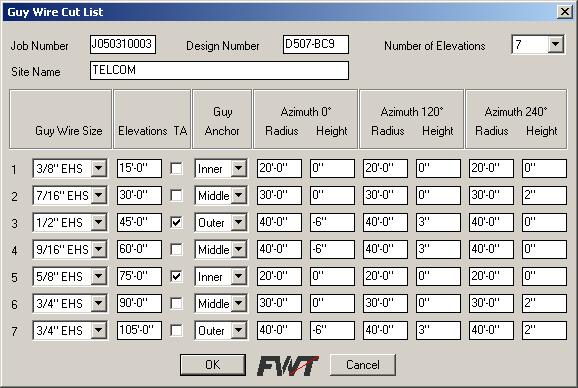Tick the TA checkbox for row 1
This screenshot has width=578, height=388.
click(x=176, y=168)
